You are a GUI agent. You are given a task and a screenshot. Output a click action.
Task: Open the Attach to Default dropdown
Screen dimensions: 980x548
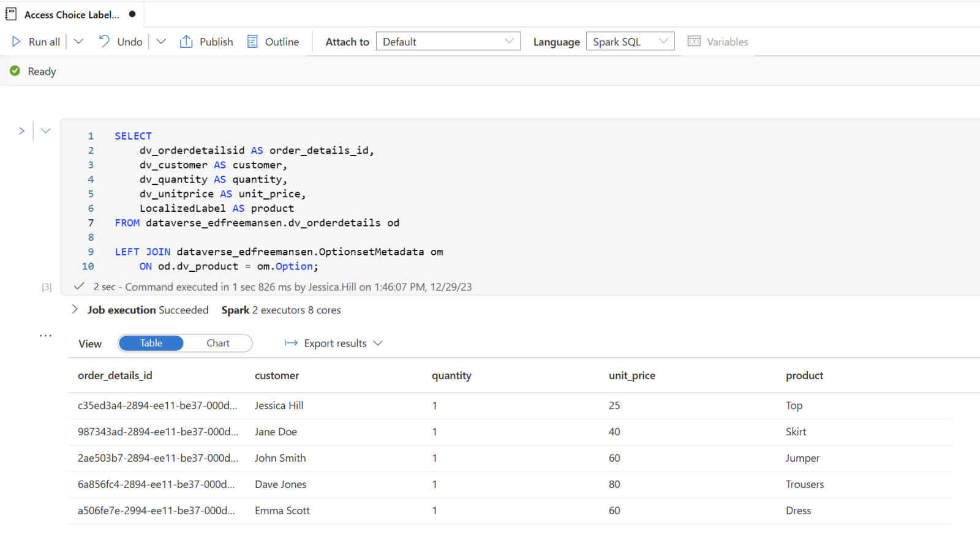point(448,42)
